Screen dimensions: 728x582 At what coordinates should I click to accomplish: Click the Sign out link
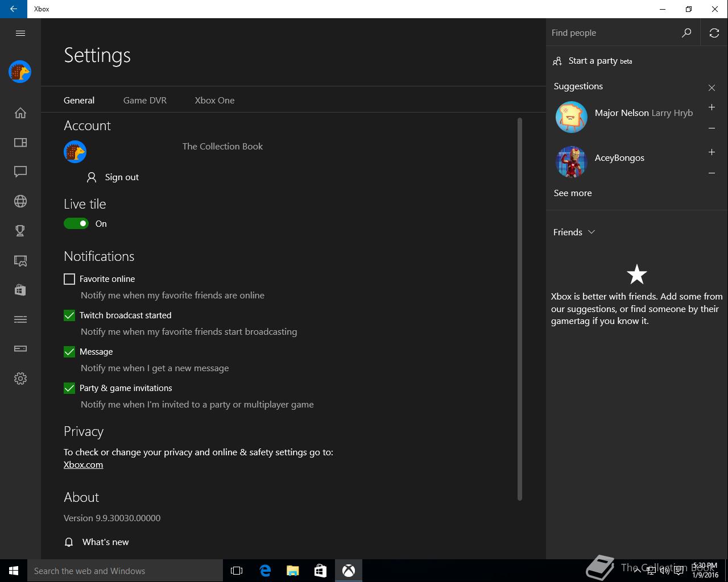122,177
